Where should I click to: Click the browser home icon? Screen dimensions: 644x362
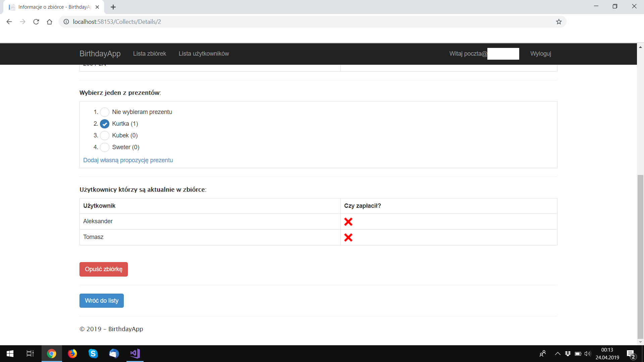[x=49, y=22]
